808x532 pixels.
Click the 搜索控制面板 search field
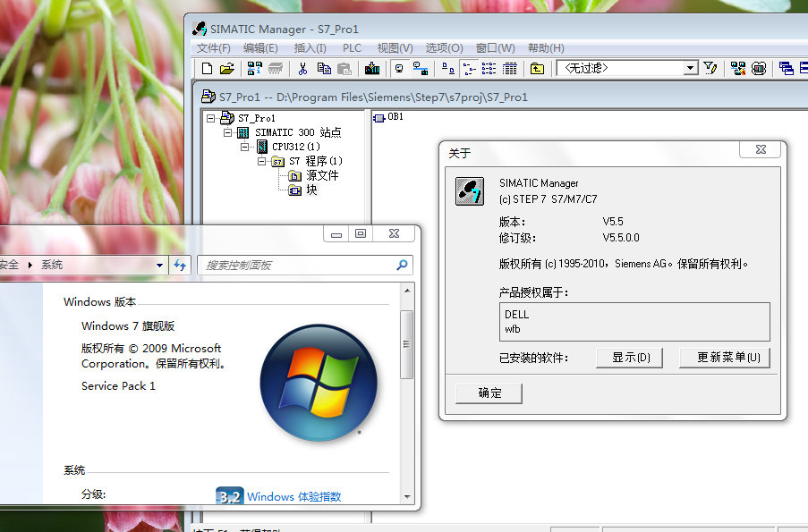[300, 265]
